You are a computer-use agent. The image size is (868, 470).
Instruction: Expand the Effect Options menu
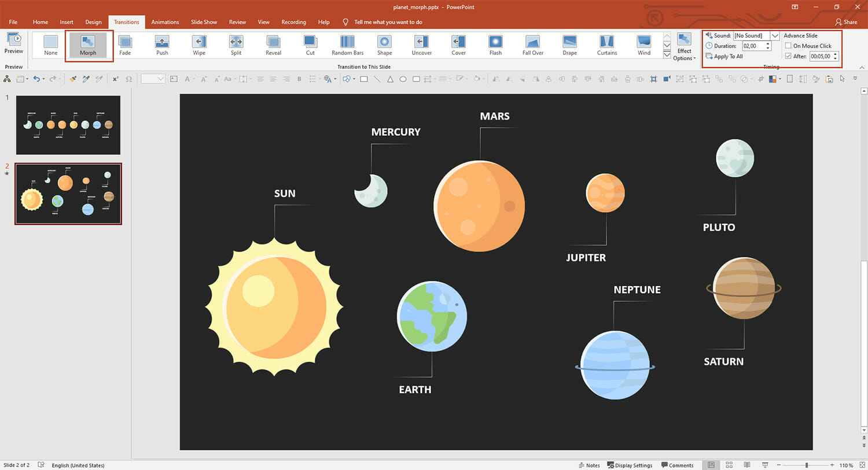685,47
